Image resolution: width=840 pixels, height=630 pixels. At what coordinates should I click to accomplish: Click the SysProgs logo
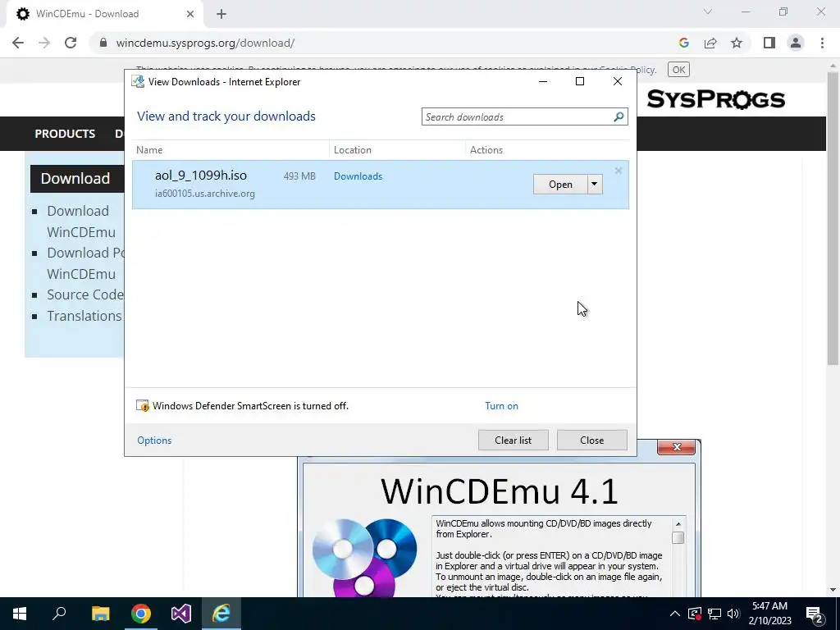click(715, 99)
